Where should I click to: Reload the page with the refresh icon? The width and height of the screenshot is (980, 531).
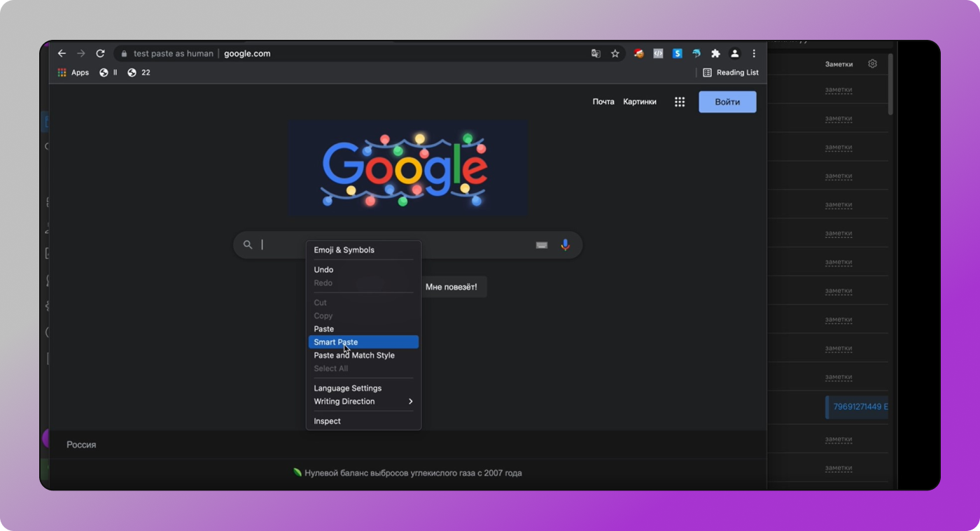click(100, 53)
